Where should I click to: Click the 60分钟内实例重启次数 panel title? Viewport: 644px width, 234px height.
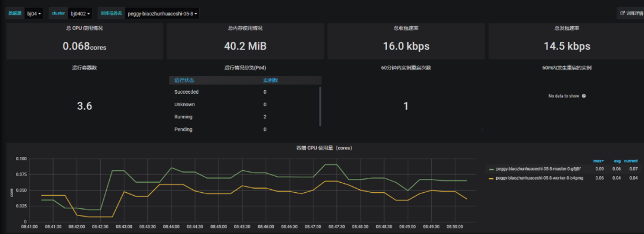pos(406,68)
